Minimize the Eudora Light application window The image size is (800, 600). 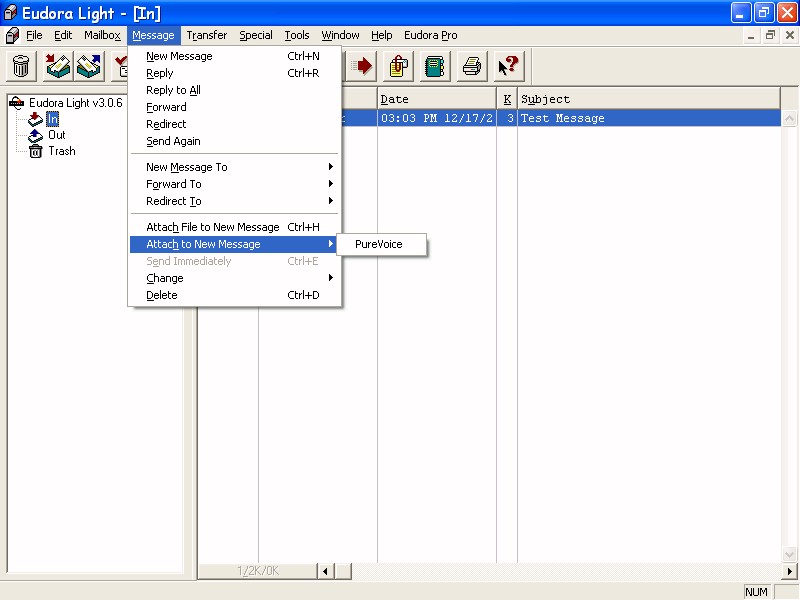pyautogui.click(x=740, y=13)
